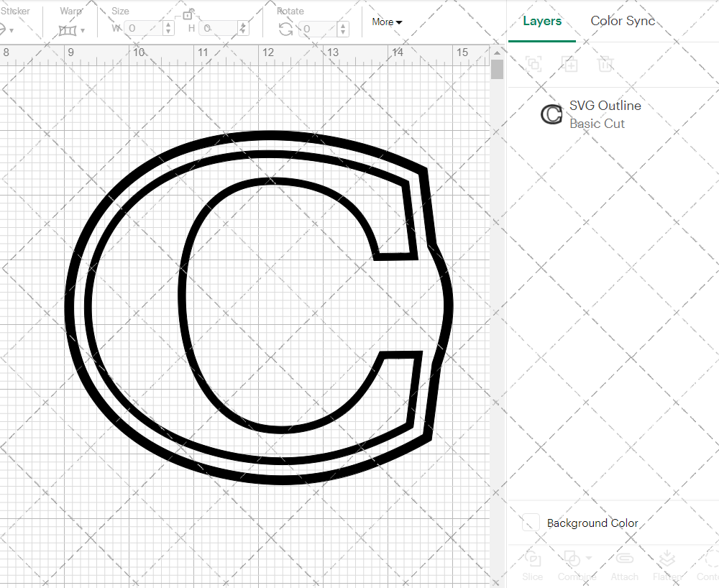The width and height of the screenshot is (719, 588).
Task: Toggle maintain proportions on Height field
Action: 242,29
